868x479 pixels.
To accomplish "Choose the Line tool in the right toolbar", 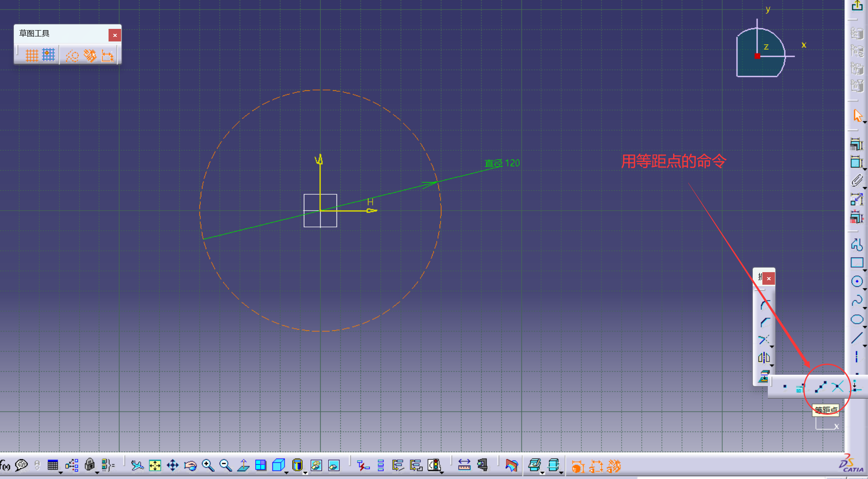I will pos(857,337).
